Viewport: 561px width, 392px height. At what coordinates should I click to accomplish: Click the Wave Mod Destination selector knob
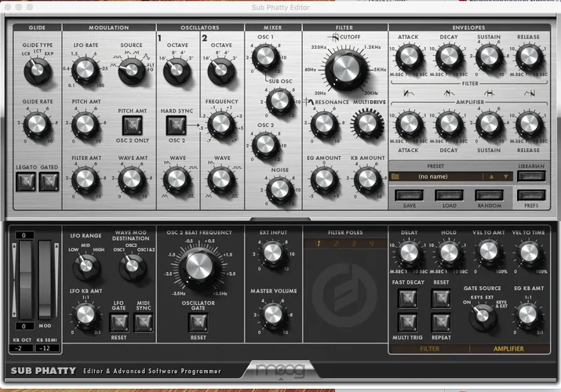point(132,266)
